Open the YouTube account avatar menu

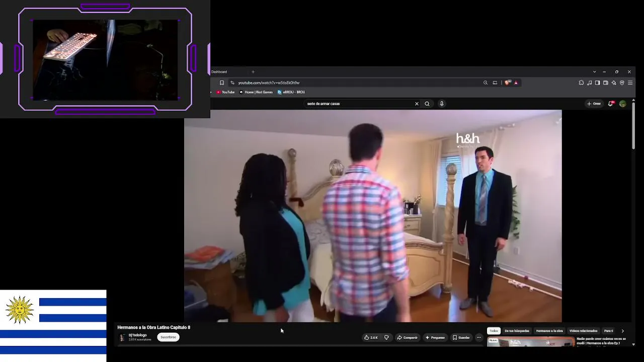623,104
